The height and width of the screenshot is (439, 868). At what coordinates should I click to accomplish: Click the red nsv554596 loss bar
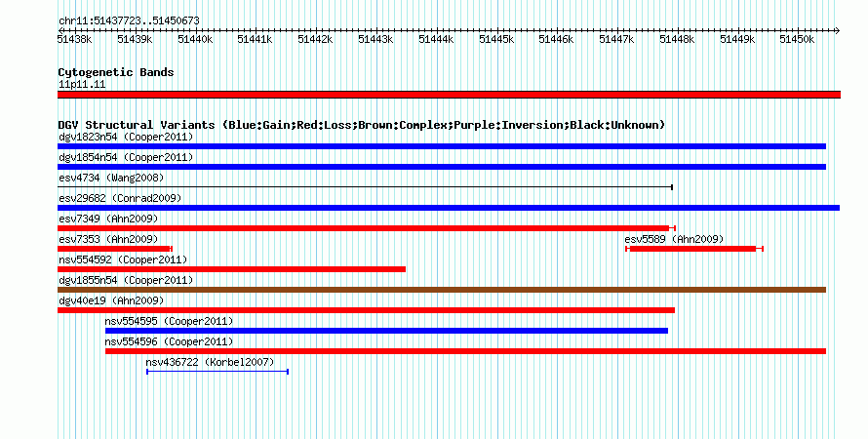point(465,351)
